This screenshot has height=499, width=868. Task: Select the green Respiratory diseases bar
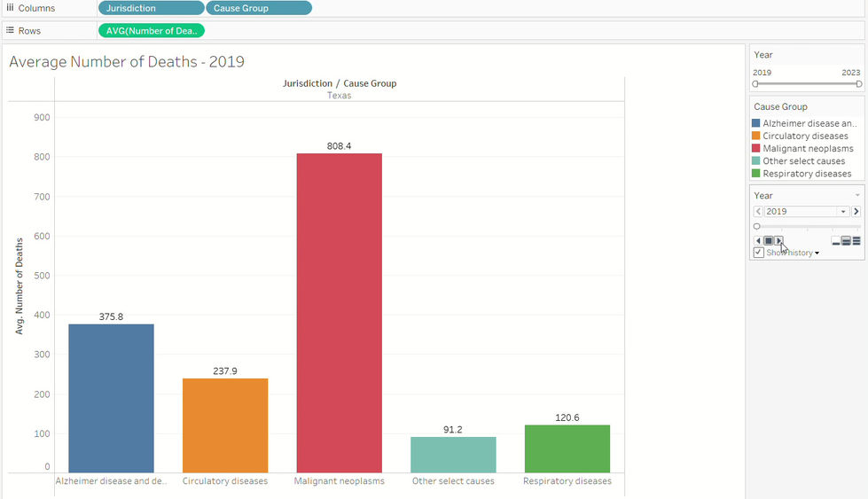[567, 448]
